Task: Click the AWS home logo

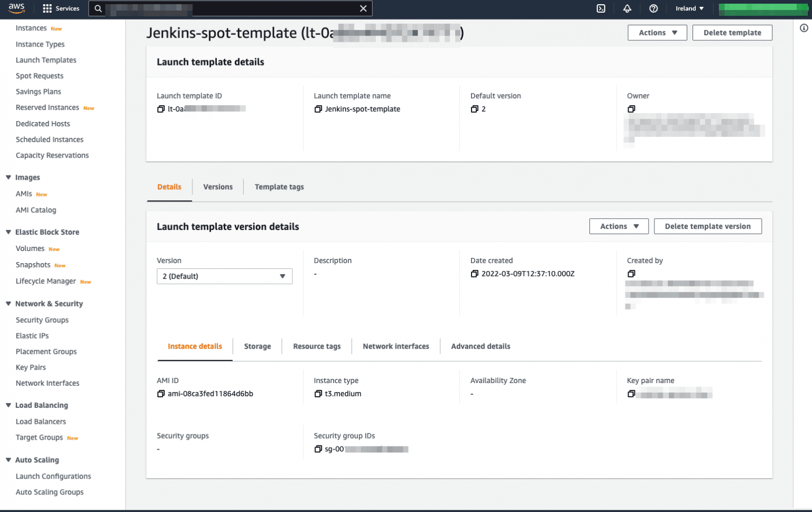Action: coord(16,8)
